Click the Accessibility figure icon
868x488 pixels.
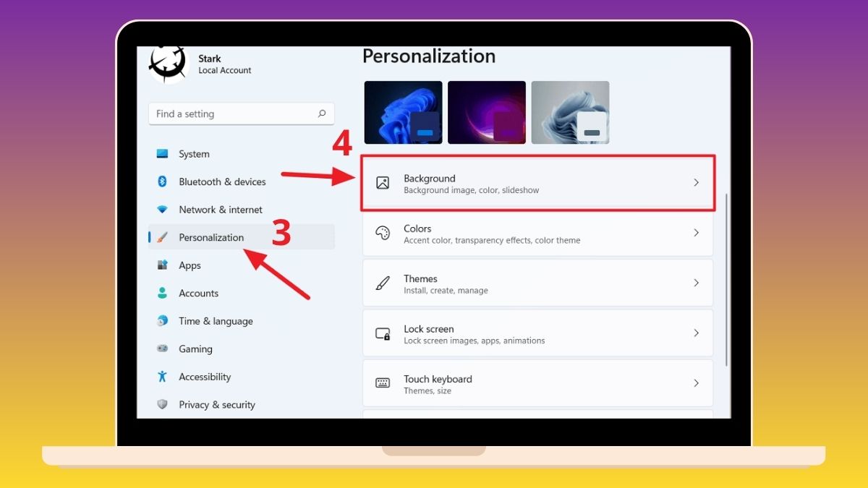click(163, 377)
